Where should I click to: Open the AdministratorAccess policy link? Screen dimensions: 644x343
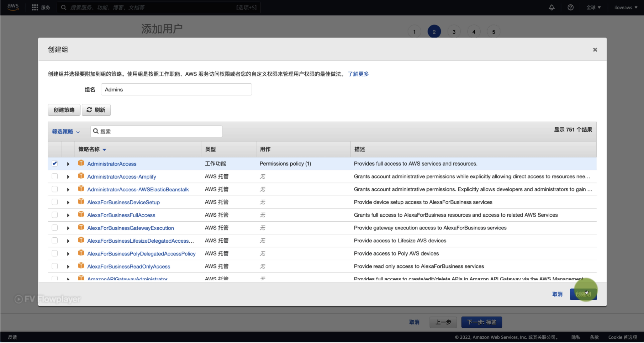click(x=112, y=164)
